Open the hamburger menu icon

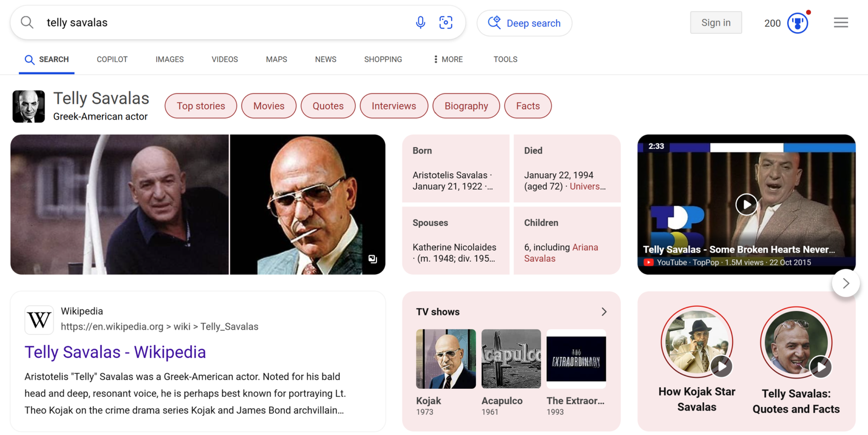[841, 23]
